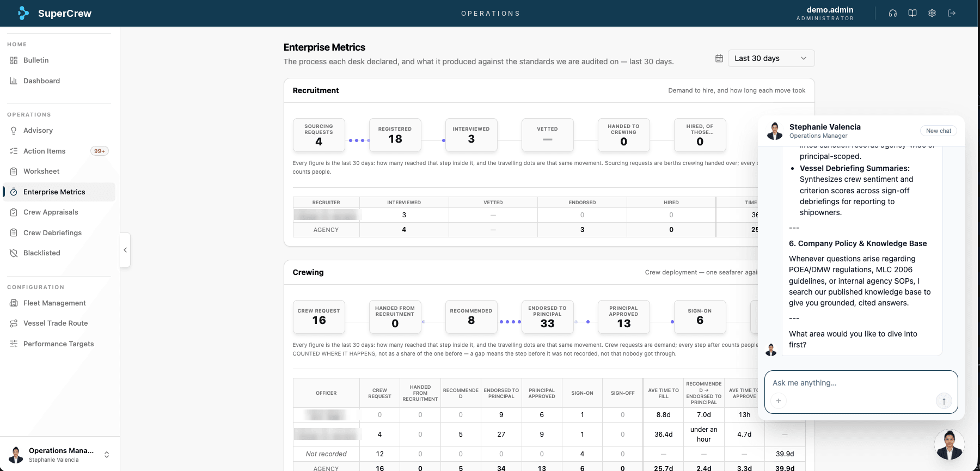Image resolution: width=980 pixels, height=471 pixels.
Task: Click the Not recorded row label
Action: pyautogui.click(x=326, y=454)
